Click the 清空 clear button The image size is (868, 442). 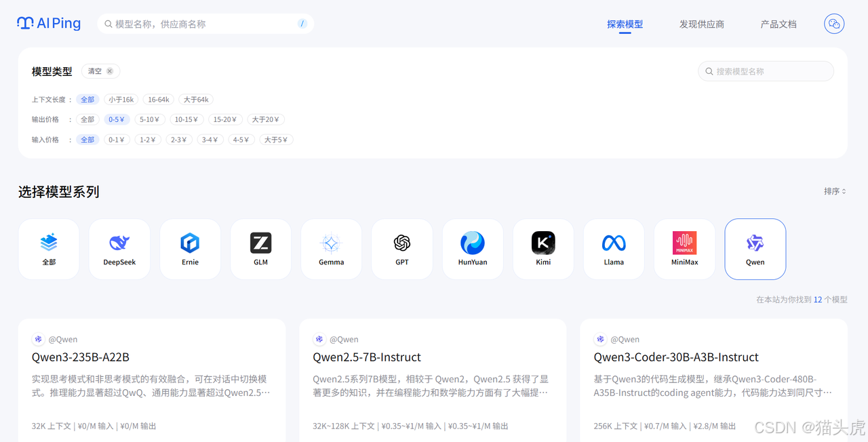coord(101,71)
